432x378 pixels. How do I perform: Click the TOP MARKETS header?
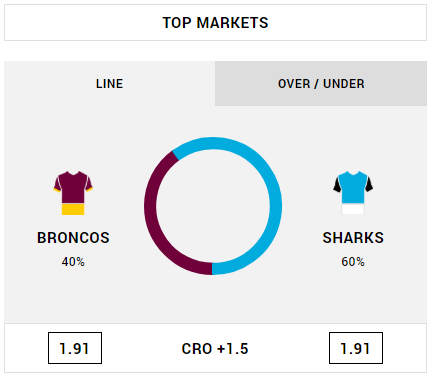click(x=215, y=23)
